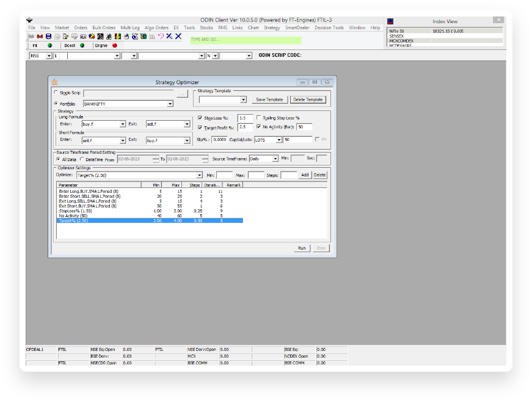Open the SmartDealer menu
This screenshot has width=532, height=401.
pos(297,28)
